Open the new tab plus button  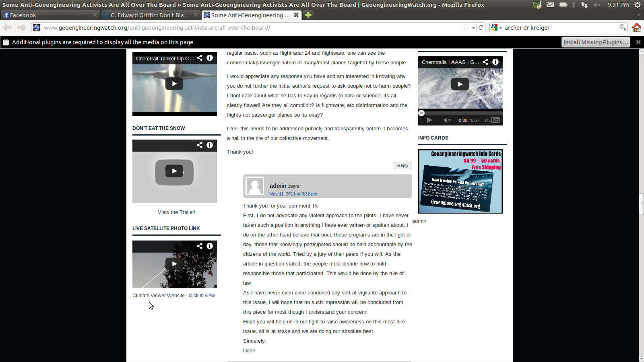pos(308,15)
